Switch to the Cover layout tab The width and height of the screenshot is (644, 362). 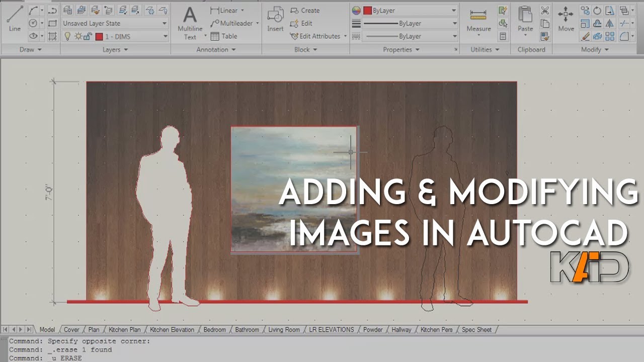tap(71, 330)
